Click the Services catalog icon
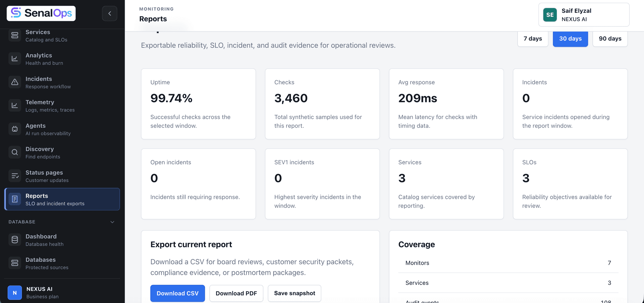 pos(15,35)
